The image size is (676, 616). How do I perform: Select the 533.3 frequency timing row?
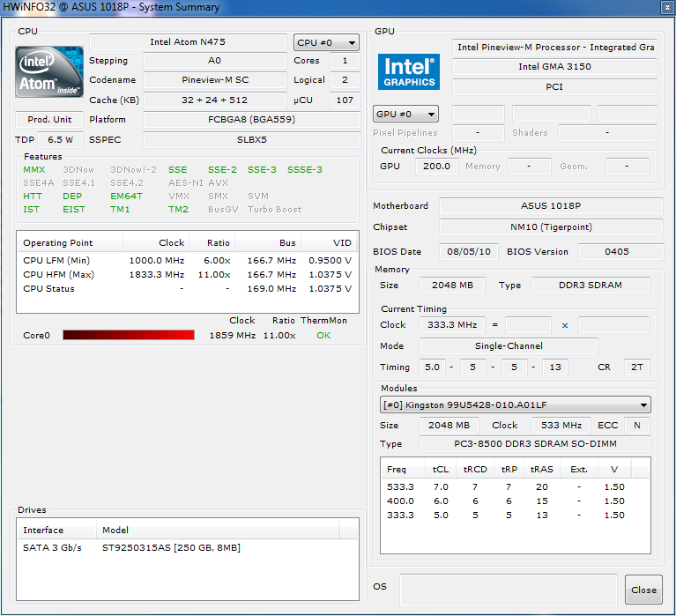[x=516, y=486]
